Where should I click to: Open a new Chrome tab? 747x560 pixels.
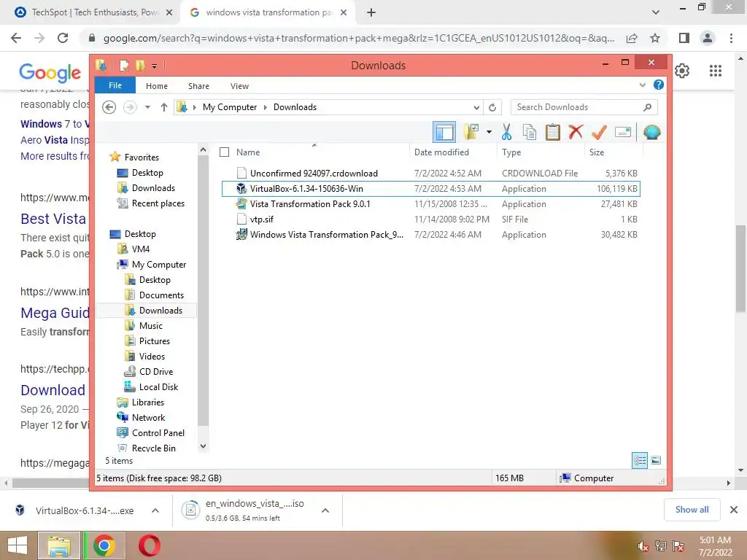click(371, 13)
